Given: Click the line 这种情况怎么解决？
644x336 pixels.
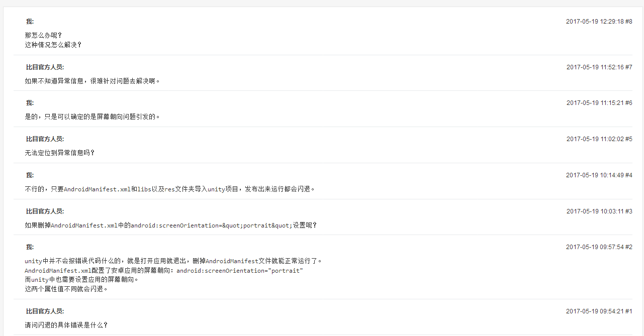Looking at the screenshot, I should [x=53, y=45].
